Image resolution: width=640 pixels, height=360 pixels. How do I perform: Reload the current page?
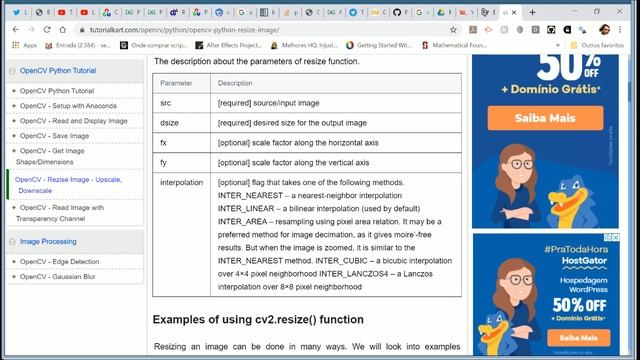pos(47,30)
